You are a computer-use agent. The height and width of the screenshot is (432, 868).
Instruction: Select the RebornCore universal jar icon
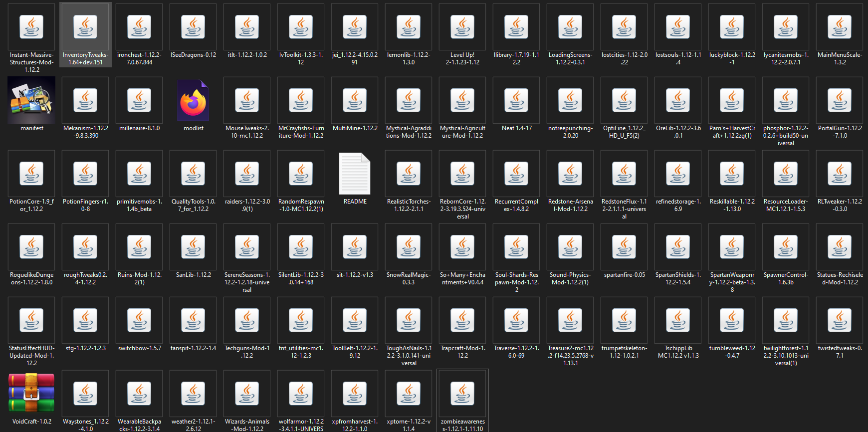462,174
